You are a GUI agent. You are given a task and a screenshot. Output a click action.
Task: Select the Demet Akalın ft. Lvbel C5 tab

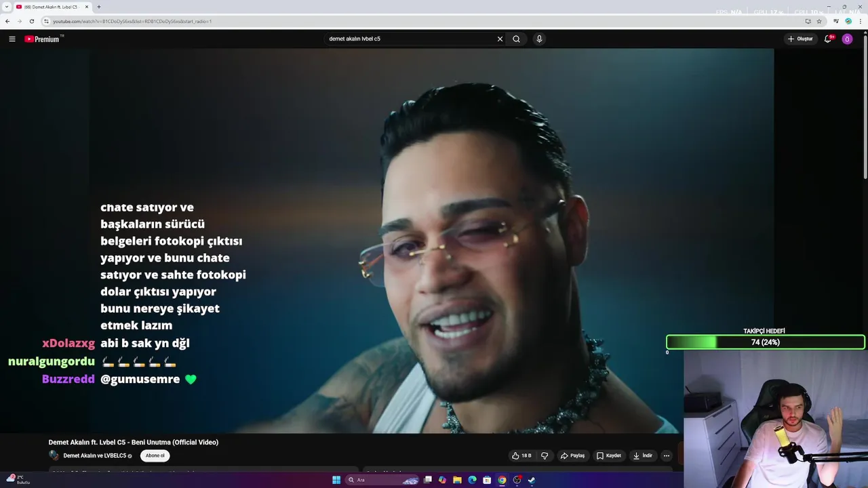[x=52, y=7]
